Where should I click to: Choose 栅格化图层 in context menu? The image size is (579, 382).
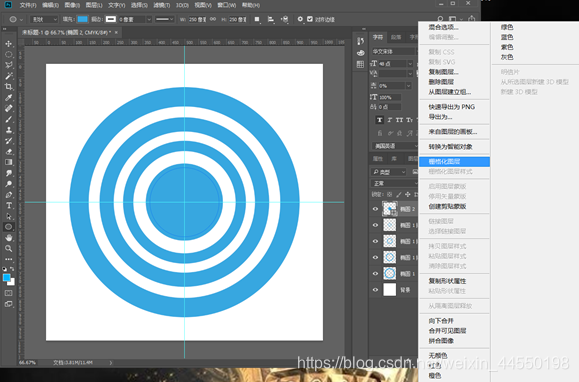pos(454,162)
